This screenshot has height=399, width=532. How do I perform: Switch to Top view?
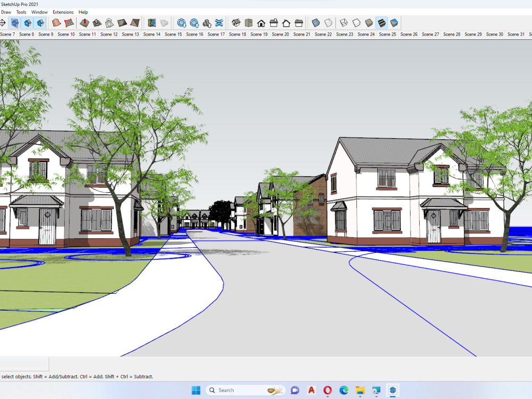248,23
